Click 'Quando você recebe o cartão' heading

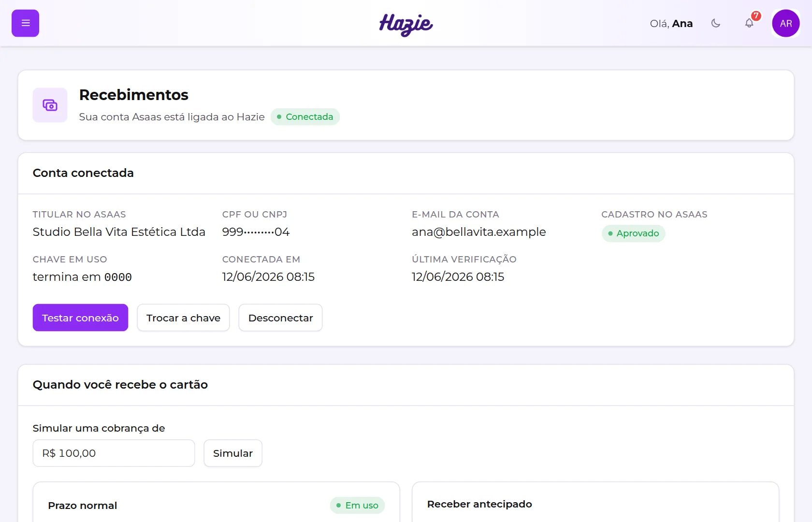pos(120,385)
